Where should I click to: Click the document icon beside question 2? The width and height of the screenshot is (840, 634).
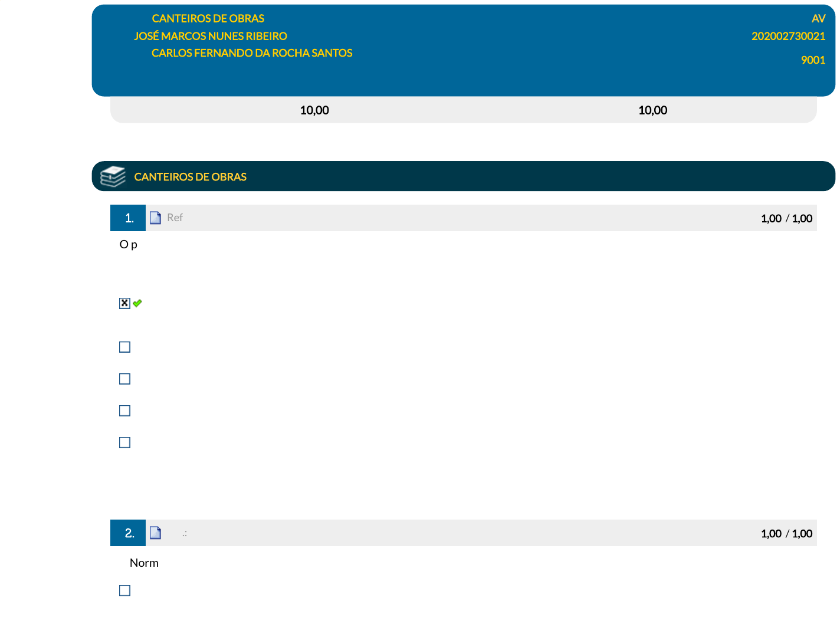[x=155, y=533]
